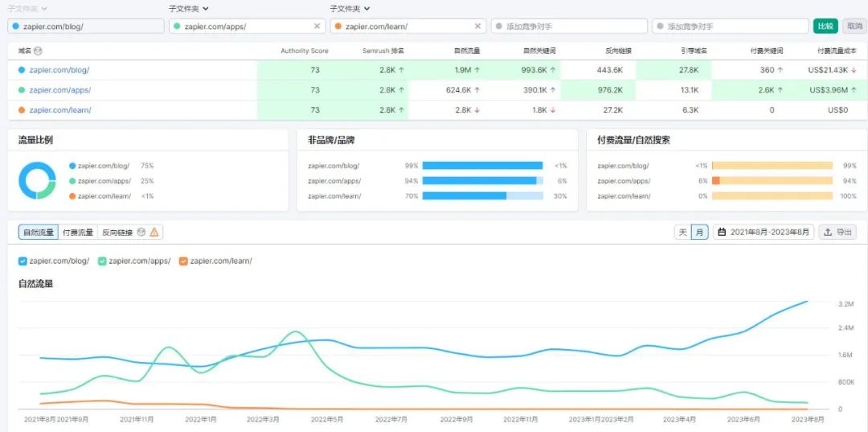Click the traffic share donut chart
Image resolution: width=868 pixels, height=432 pixels.
[37, 180]
